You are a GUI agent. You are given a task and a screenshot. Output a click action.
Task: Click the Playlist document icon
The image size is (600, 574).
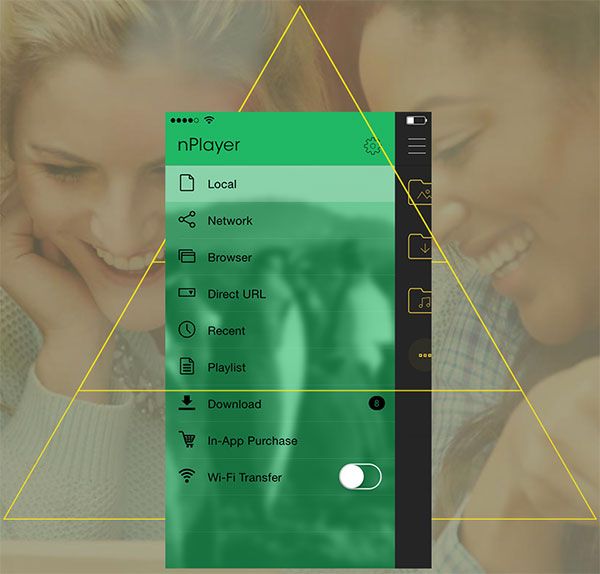(x=187, y=366)
